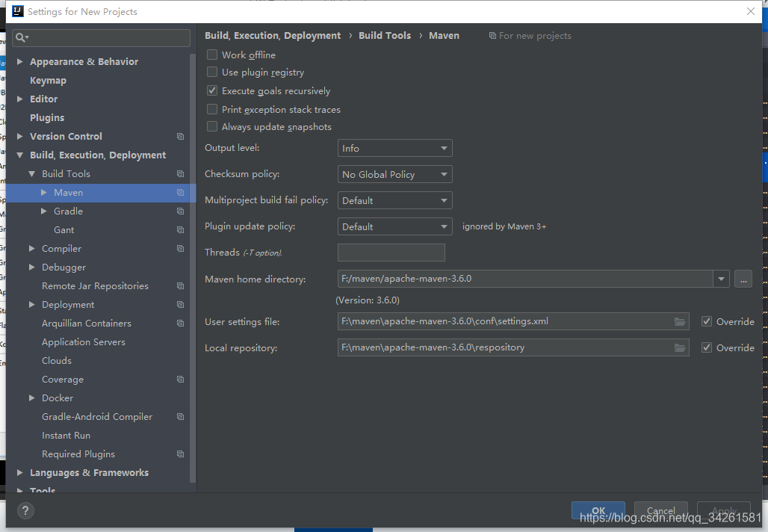768x532 pixels.
Task: Open the Output level dropdown
Action: tap(394, 148)
